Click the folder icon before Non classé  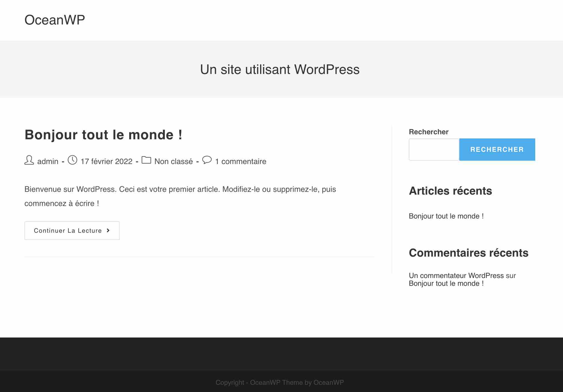tap(146, 161)
